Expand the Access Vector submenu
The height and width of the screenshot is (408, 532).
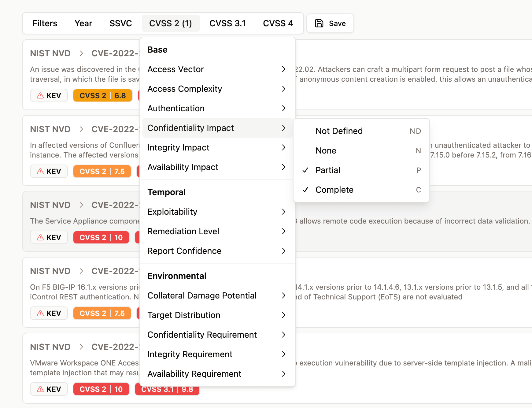tap(217, 69)
